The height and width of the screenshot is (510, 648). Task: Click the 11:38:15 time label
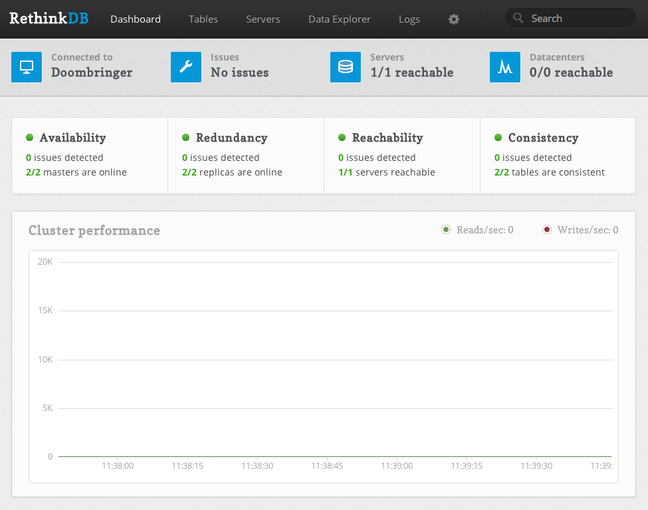pyautogui.click(x=188, y=466)
